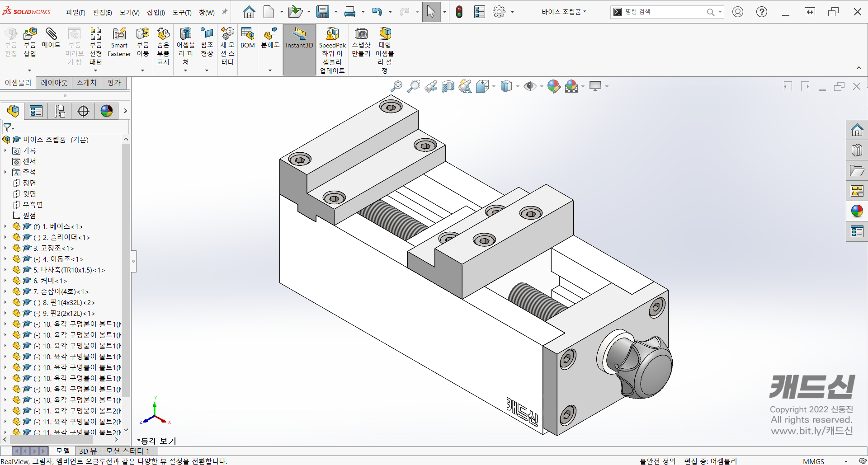
Task: Click the 부품 삽입 (Insert Component) icon
Action: (x=30, y=34)
